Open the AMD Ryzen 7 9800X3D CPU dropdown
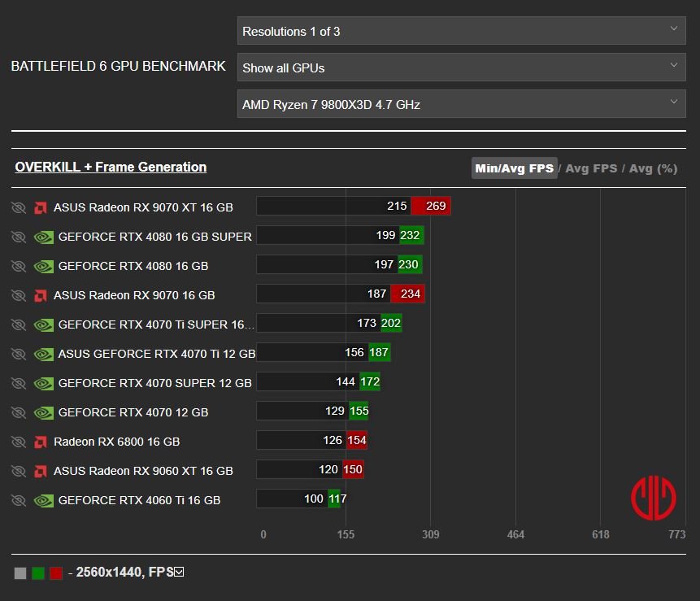The width and height of the screenshot is (700, 601). (461, 104)
